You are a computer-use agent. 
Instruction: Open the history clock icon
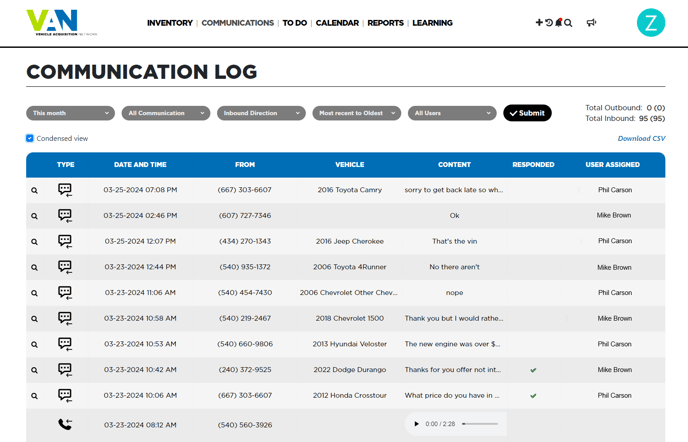pos(548,23)
